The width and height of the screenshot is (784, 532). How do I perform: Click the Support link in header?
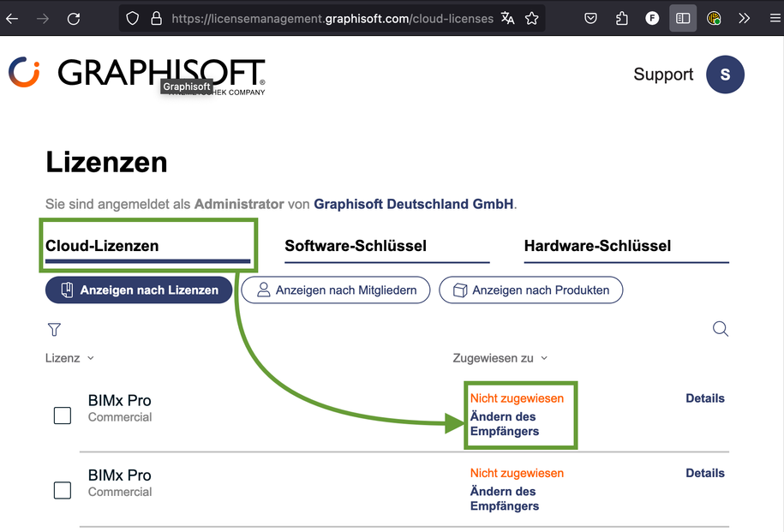(663, 75)
